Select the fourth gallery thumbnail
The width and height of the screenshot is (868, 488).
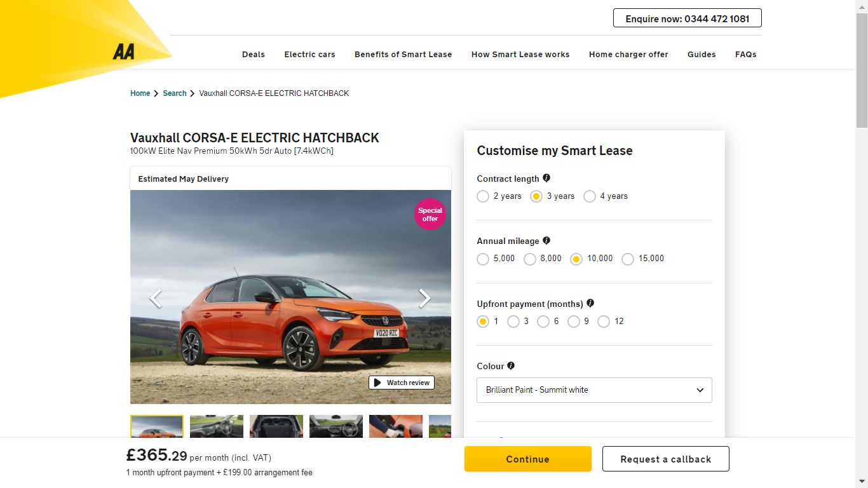[x=336, y=426]
